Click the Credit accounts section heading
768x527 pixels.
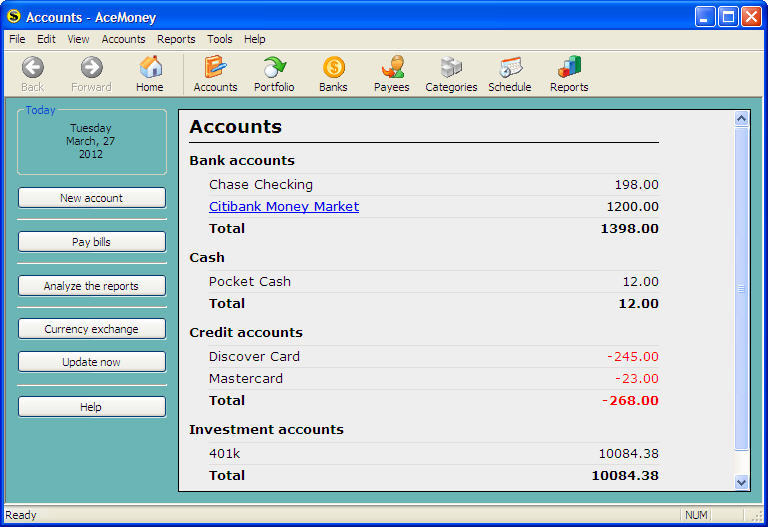click(246, 333)
